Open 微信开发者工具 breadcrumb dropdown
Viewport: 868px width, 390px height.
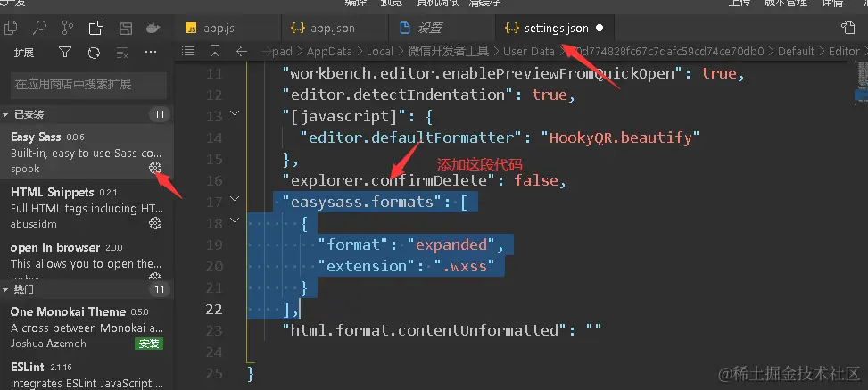(449, 51)
